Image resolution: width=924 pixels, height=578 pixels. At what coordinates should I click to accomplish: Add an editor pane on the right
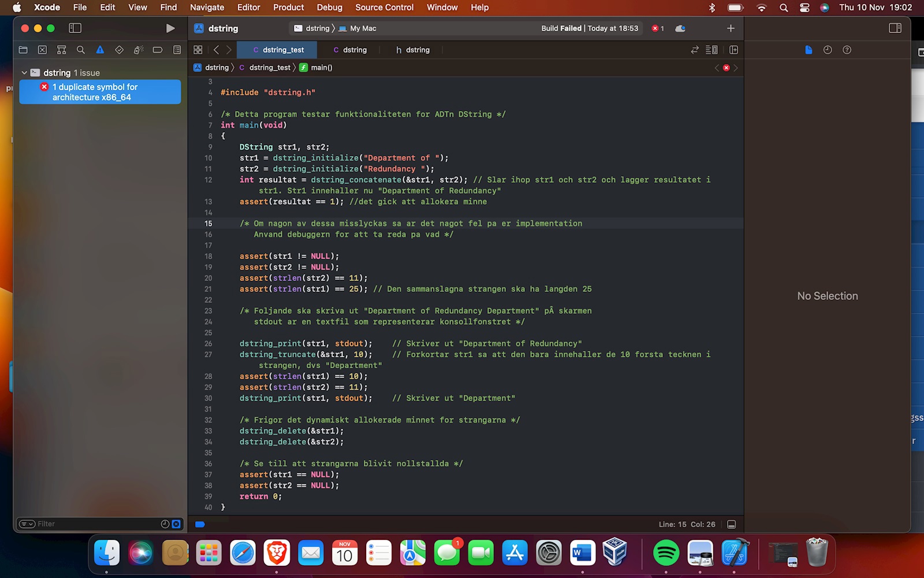(x=733, y=50)
